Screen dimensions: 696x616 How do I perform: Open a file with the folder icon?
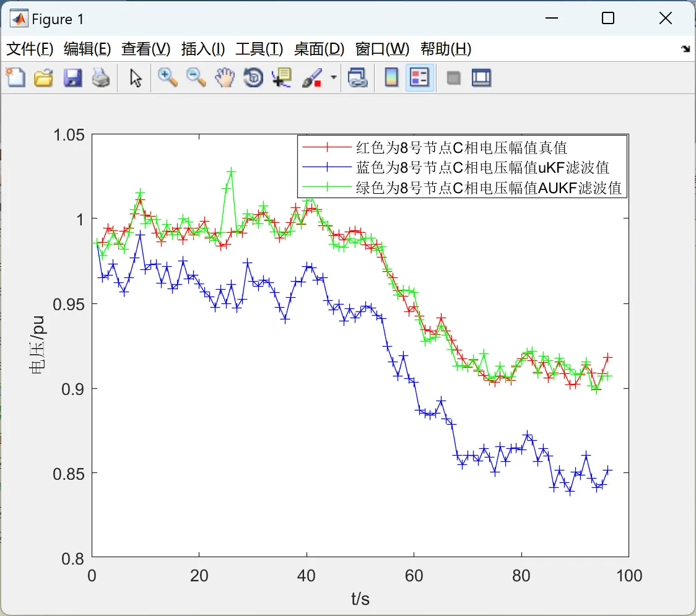pos(43,77)
